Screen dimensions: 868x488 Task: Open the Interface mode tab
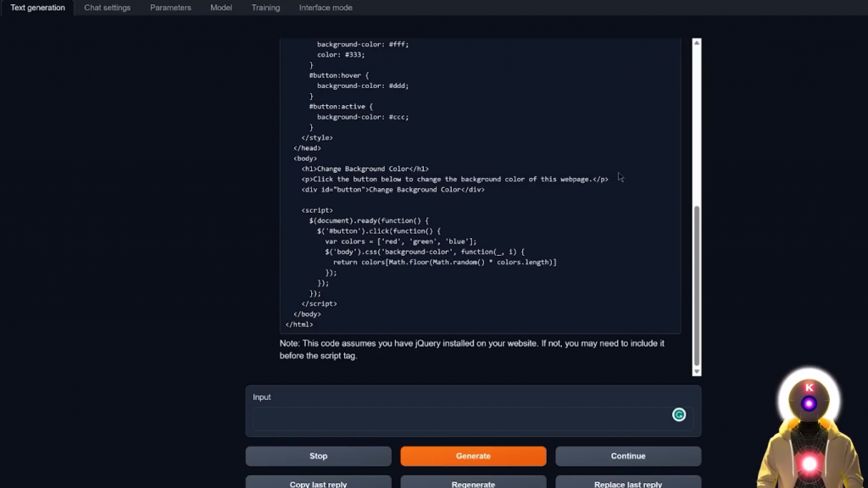(325, 8)
